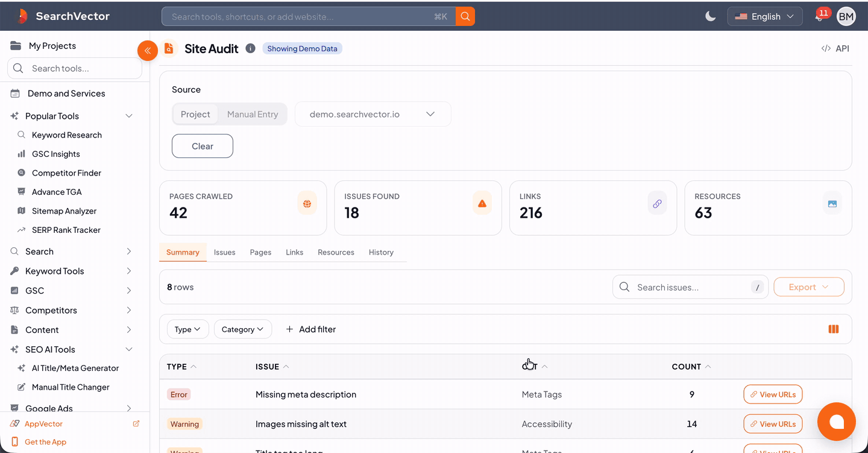Open the demo.searchvector.io project dropdown

pos(373,114)
